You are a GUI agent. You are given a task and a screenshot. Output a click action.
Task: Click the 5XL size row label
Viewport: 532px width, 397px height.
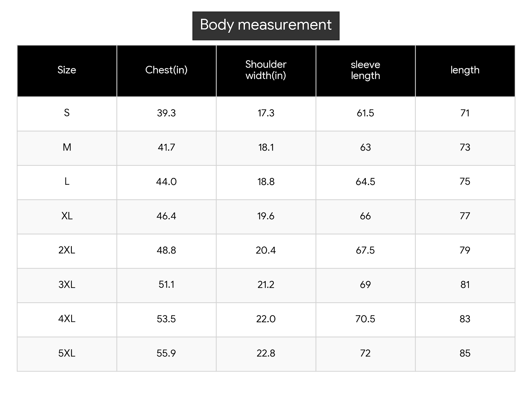(x=67, y=353)
